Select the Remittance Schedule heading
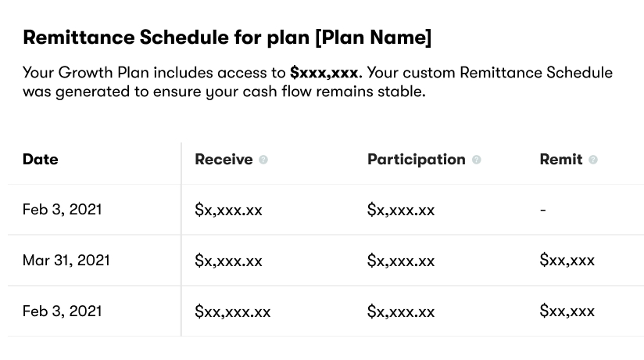 point(227,38)
